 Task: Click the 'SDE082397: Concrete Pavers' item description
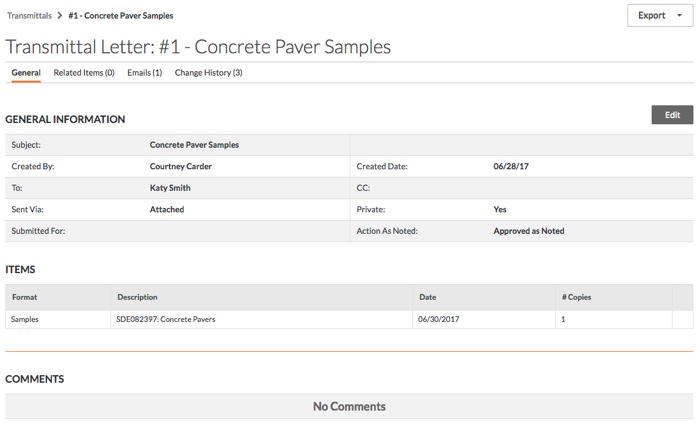(166, 320)
